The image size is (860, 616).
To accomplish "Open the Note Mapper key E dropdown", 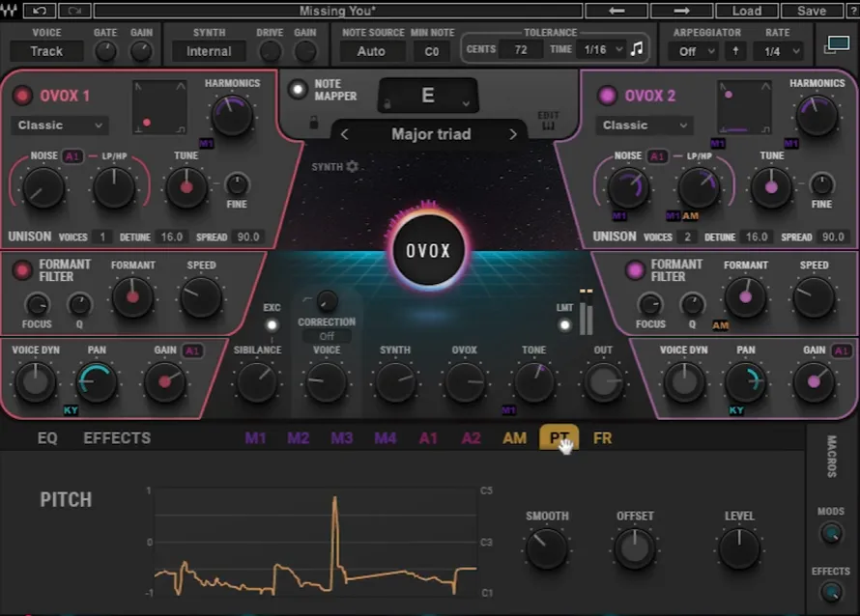I will [428, 96].
